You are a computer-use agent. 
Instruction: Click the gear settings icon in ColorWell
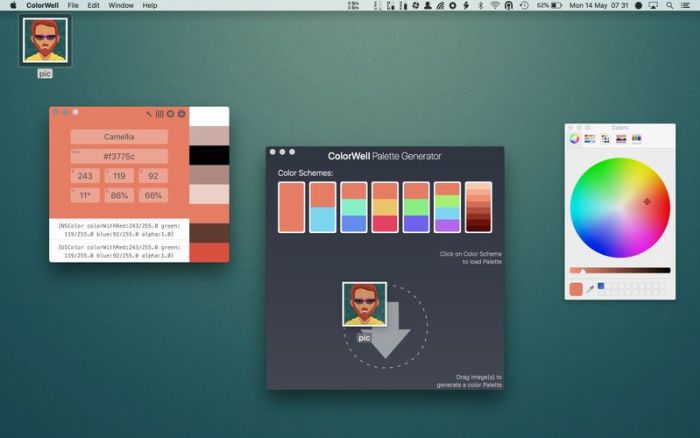170,114
